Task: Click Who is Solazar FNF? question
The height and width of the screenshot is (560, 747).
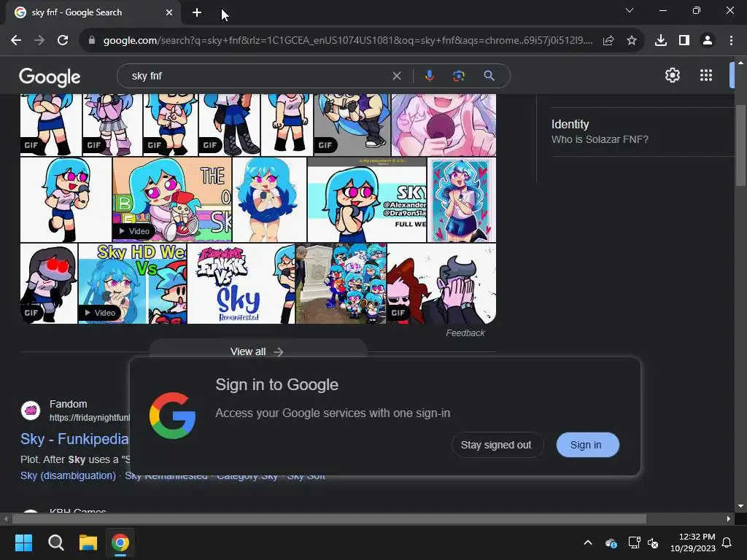Action: (600, 139)
